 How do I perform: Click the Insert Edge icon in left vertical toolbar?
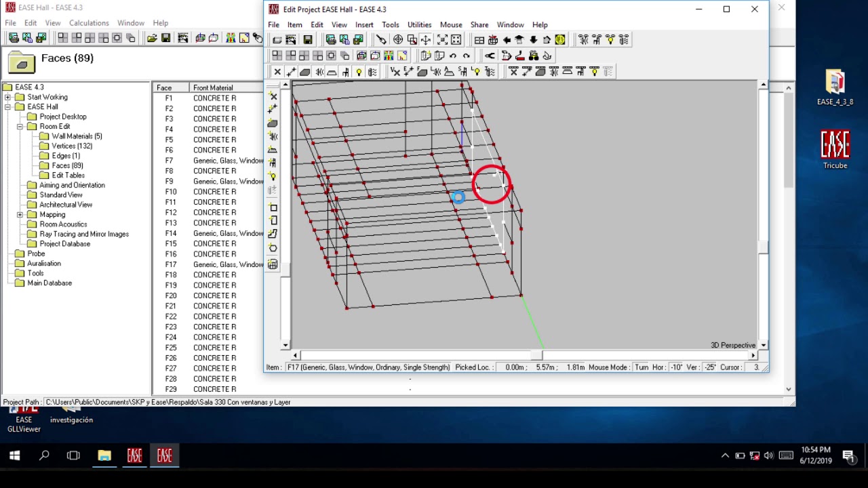click(273, 110)
